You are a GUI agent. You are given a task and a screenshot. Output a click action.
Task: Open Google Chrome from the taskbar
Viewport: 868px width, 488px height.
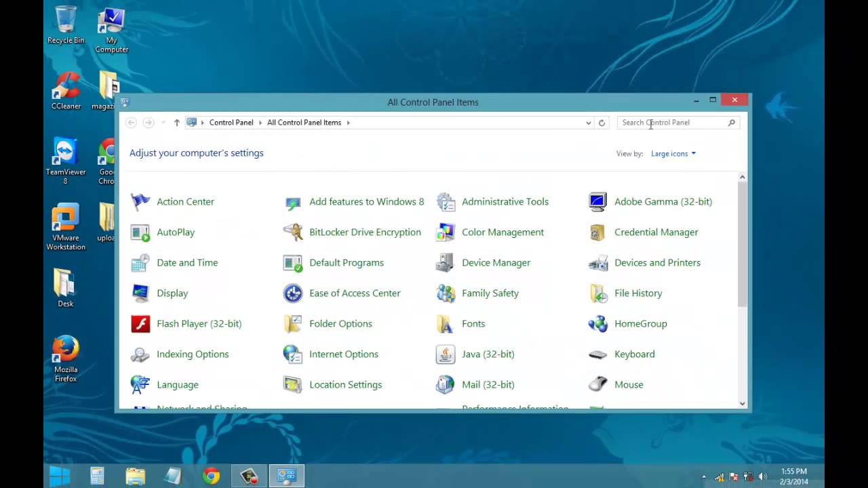pos(211,476)
